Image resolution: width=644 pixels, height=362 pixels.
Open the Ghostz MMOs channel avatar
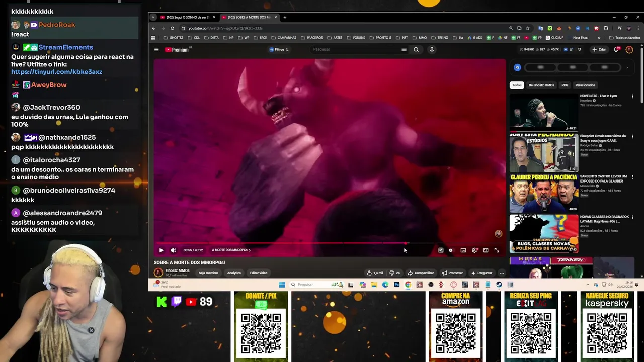coord(158,273)
